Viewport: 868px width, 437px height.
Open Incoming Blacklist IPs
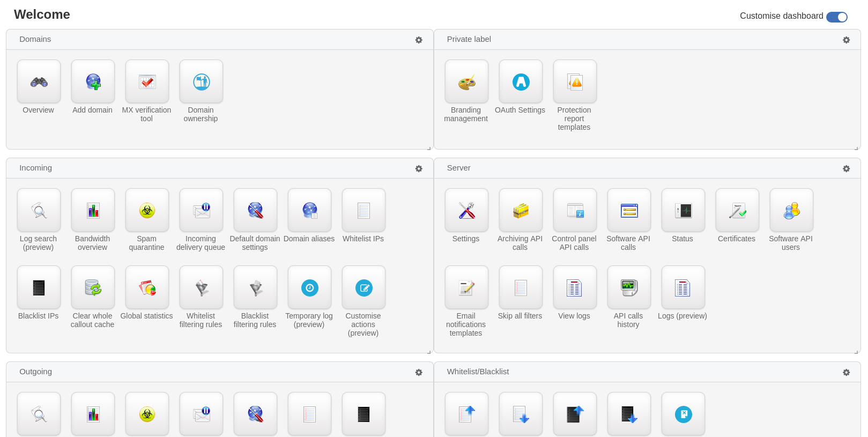tap(39, 287)
